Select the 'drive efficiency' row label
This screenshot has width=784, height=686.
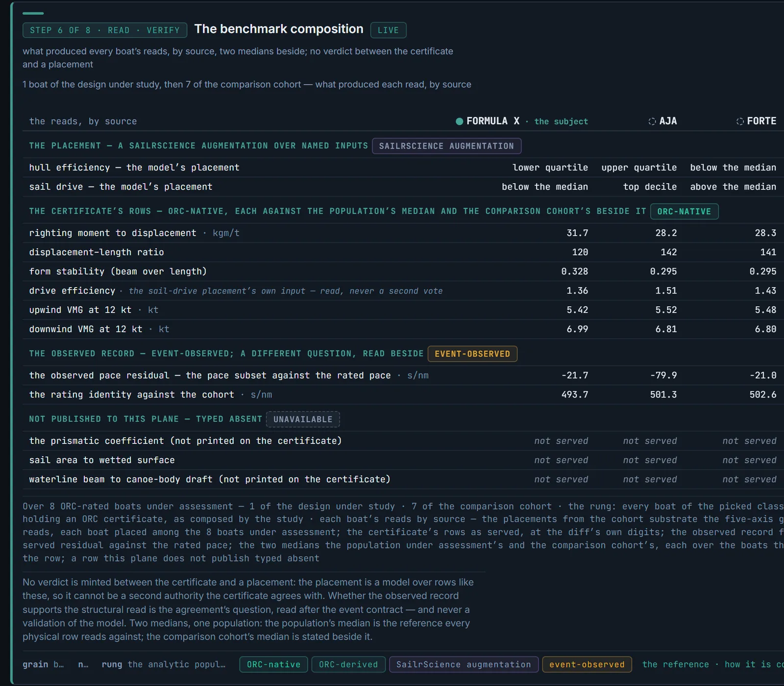pyautogui.click(x=72, y=291)
